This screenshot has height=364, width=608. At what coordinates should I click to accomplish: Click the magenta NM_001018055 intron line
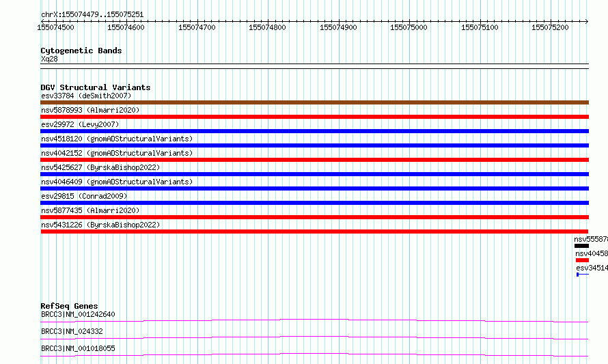[314, 354]
